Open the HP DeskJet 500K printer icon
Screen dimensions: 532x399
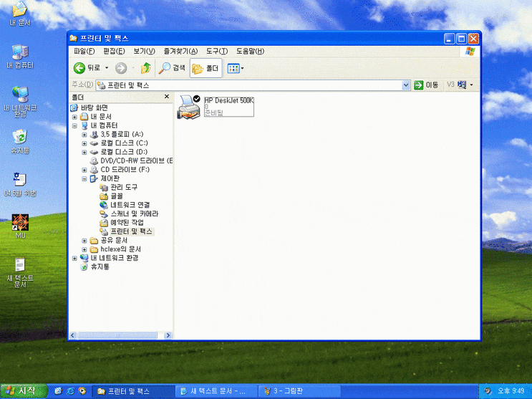pyautogui.click(x=190, y=107)
